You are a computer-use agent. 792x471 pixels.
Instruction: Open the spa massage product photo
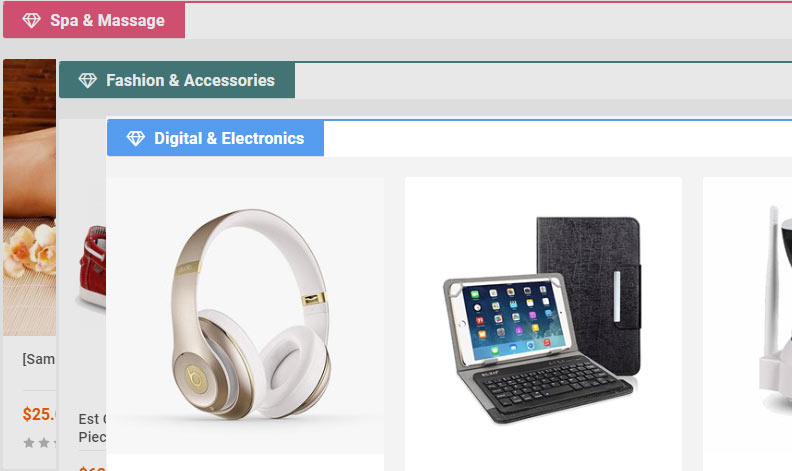pyautogui.click(x=30, y=198)
